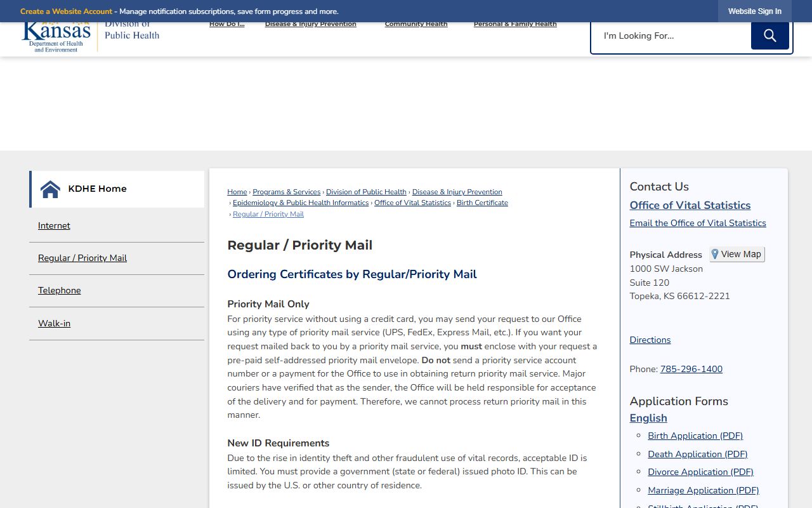Viewport: 812px width, 508px height.
Task: Click Programs & Services breadcrumb
Action: click(287, 192)
